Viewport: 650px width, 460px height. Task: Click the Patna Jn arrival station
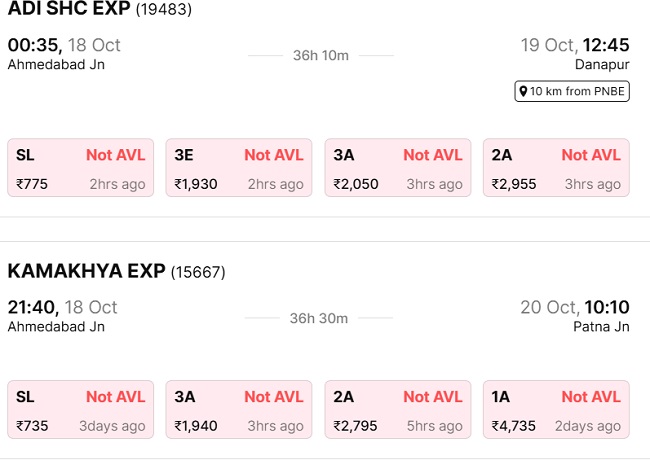click(601, 327)
